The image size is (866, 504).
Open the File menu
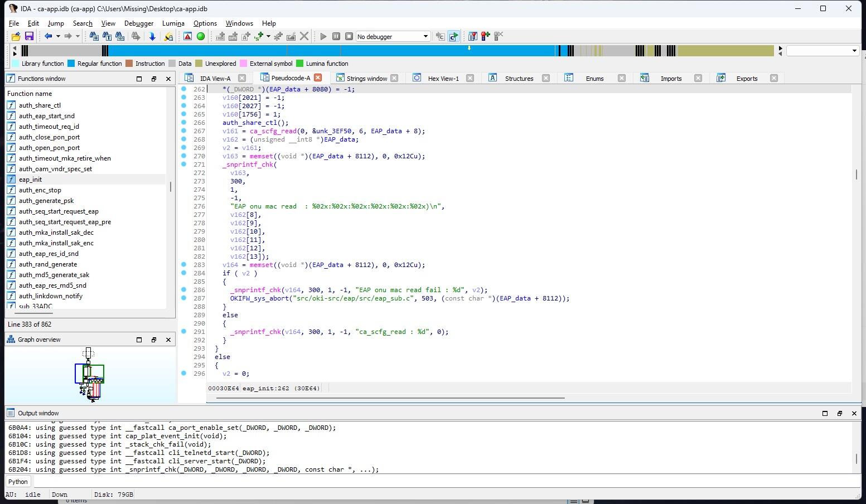14,23
